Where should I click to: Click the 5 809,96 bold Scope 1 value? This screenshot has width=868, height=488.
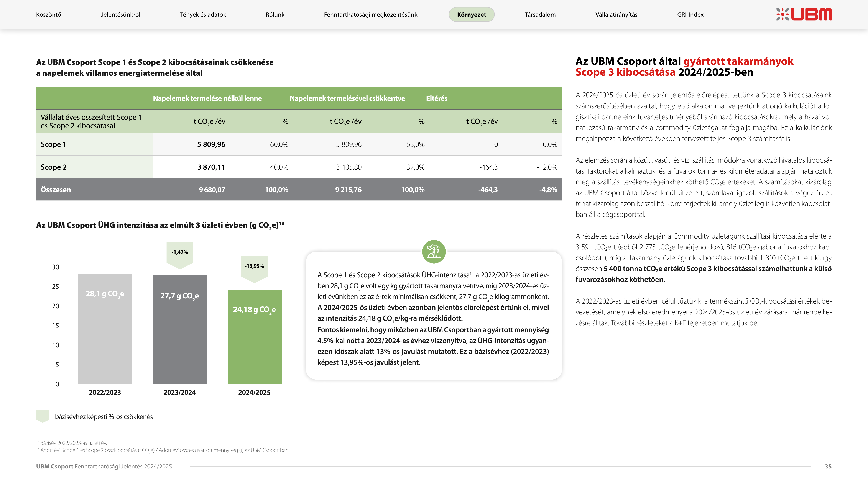click(x=211, y=144)
